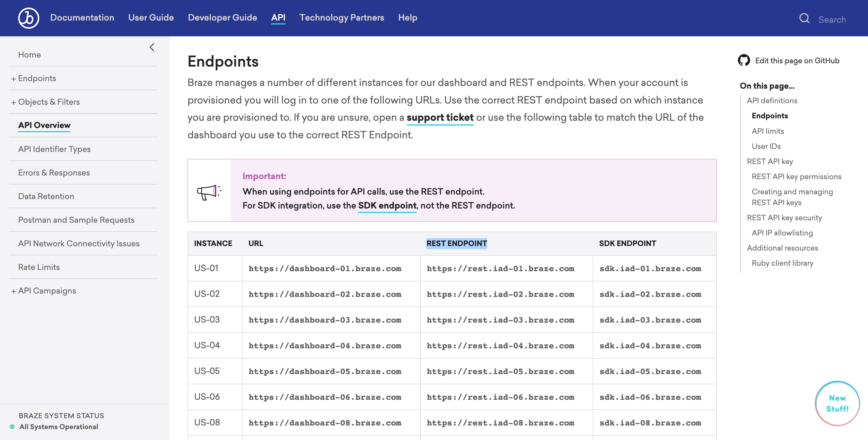Open search using the magnifier icon
The height and width of the screenshot is (440, 868).
coord(804,18)
